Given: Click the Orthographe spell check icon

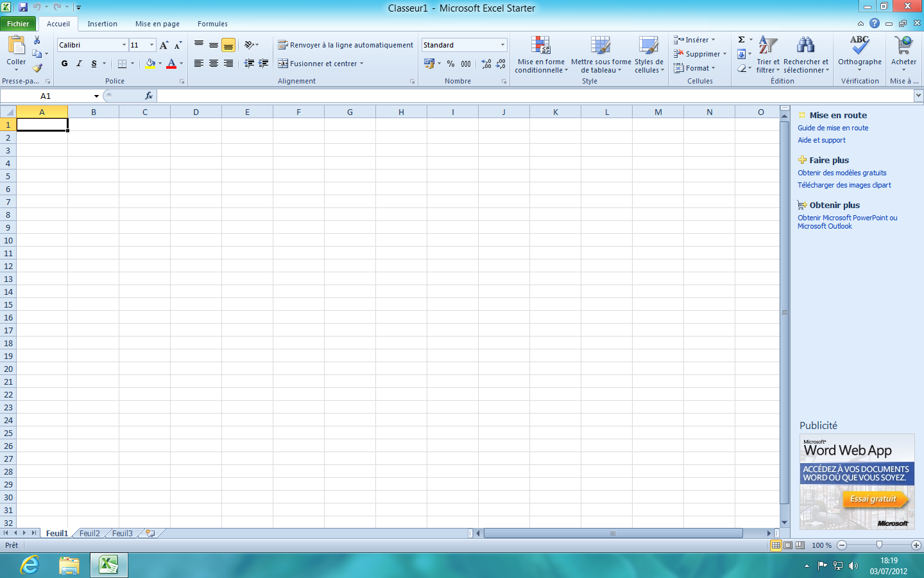Looking at the screenshot, I should [860, 55].
